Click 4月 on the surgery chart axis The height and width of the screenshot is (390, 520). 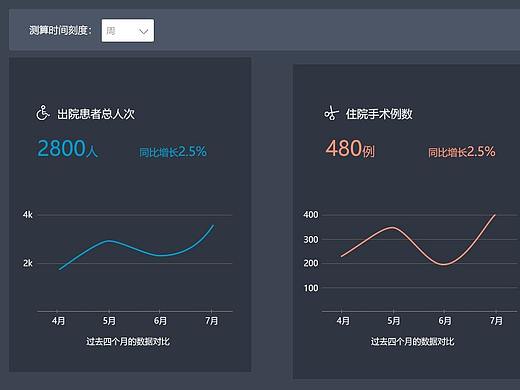(x=343, y=321)
